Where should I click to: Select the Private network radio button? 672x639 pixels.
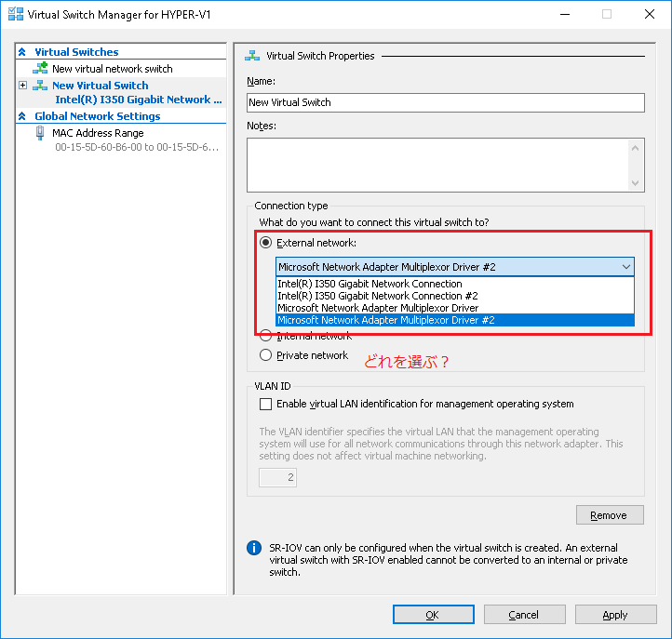[x=265, y=355]
